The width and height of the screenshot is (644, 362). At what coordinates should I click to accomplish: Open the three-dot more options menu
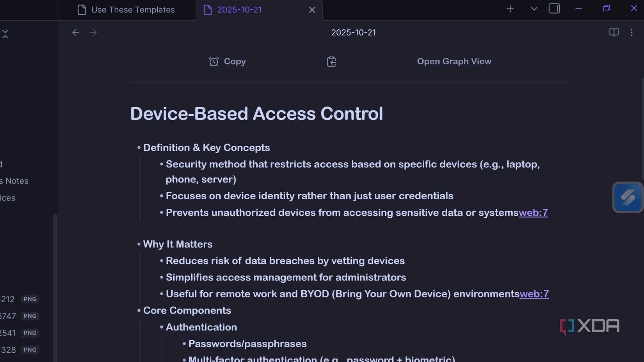[632, 32]
